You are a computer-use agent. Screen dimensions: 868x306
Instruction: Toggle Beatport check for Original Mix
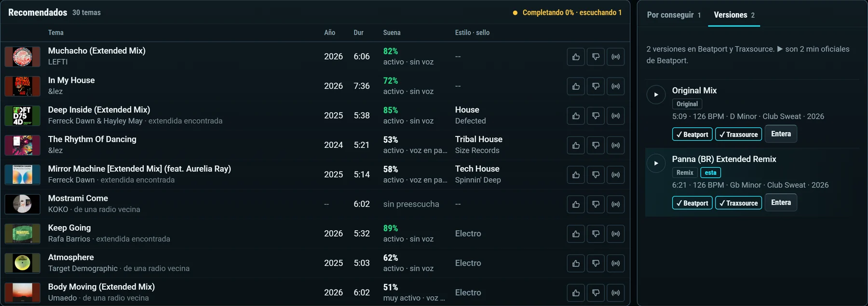point(692,134)
